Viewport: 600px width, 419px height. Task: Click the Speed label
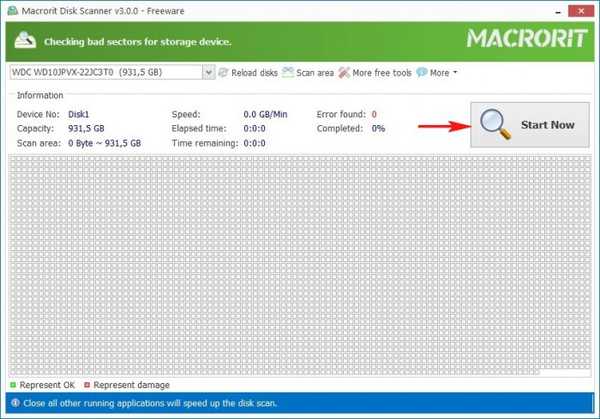pos(186,114)
